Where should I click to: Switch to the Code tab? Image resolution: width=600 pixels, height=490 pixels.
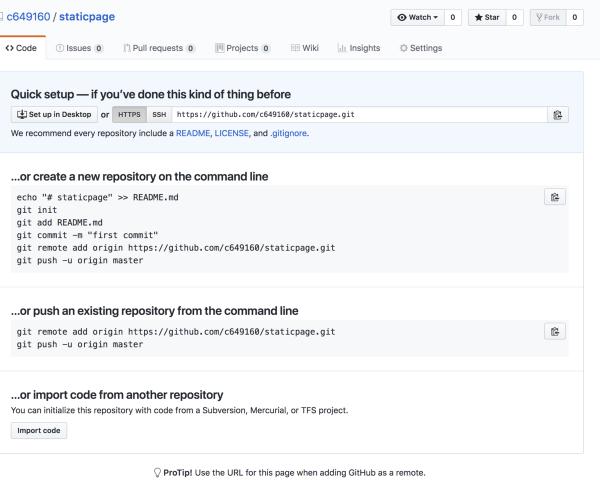[x=21, y=48]
